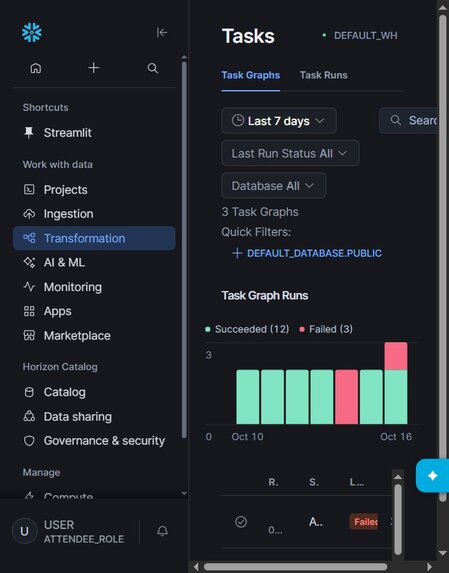
Task: Click the table scrollbar up arrow
Action: pos(398,477)
